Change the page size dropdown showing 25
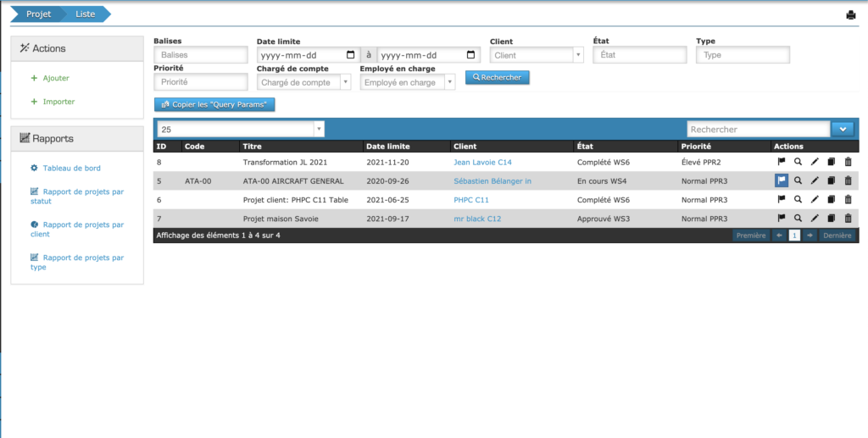The width and height of the screenshot is (868, 438). tap(240, 130)
